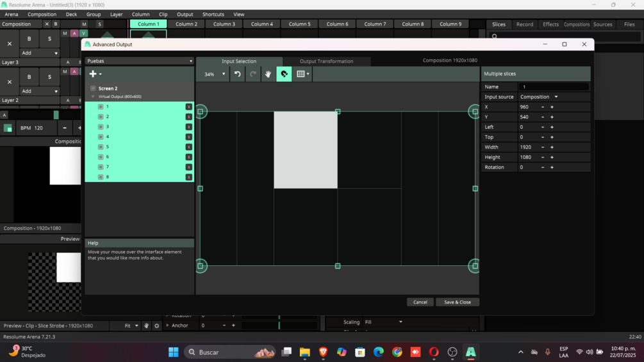
Task: Delete slice 2 with its X button
Action: point(188,117)
